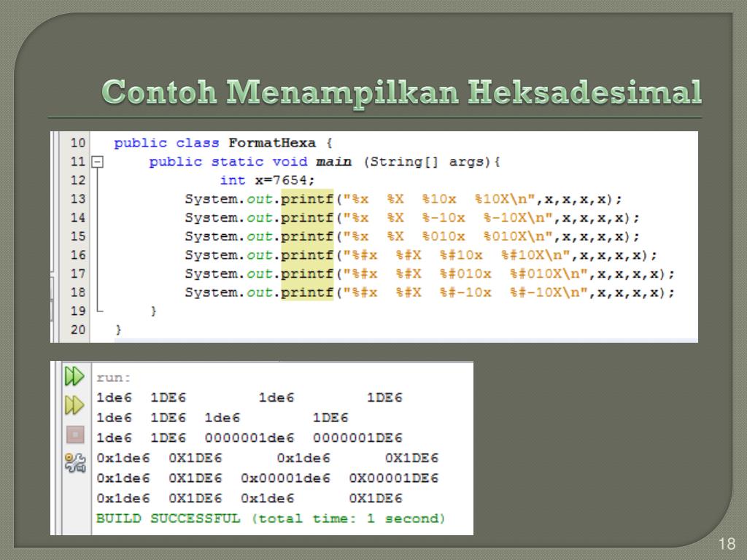Click line number 10 in the gutter

click(x=77, y=143)
